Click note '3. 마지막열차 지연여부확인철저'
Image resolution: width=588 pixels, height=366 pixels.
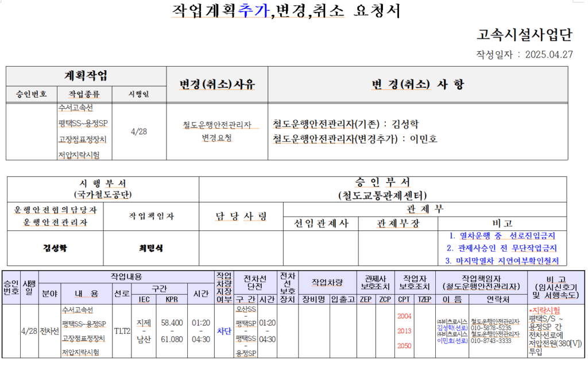(x=502, y=260)
